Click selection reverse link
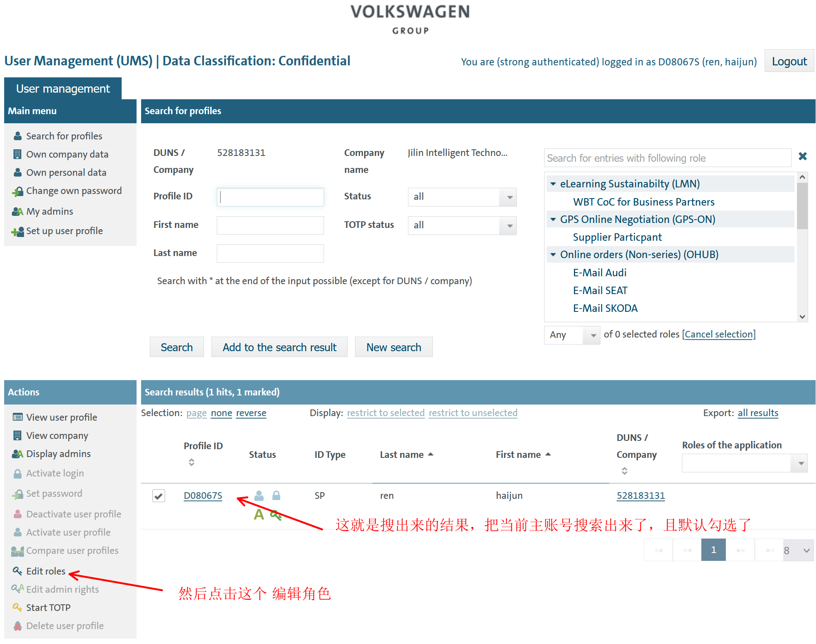This screenshot has height=644, width=816. click(251, 413)
